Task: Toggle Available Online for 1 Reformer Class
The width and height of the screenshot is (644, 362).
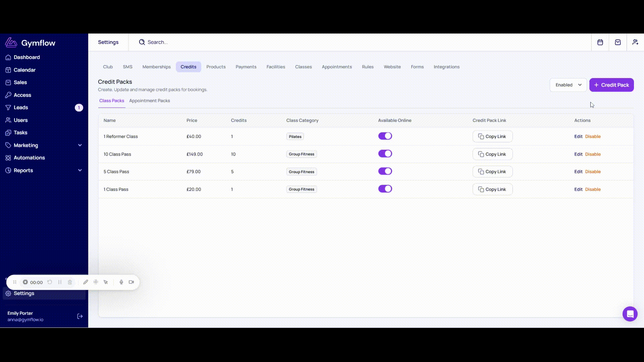Action: tap(385, 136)
